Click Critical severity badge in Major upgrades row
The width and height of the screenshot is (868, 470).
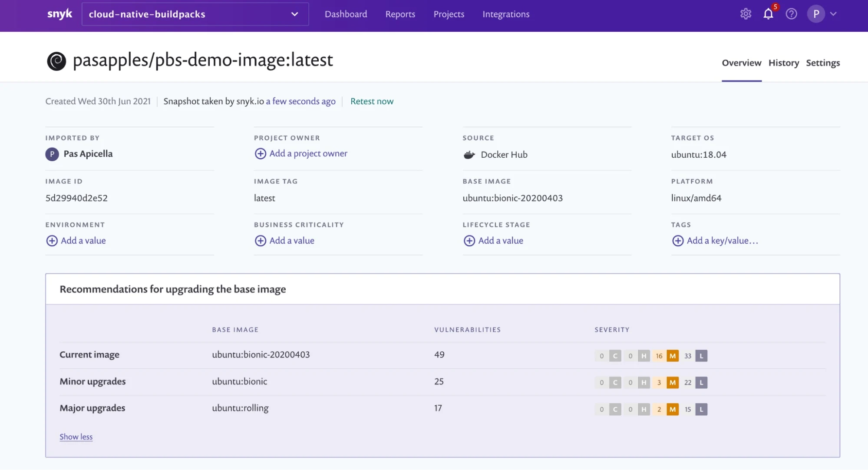pos(615,409)
